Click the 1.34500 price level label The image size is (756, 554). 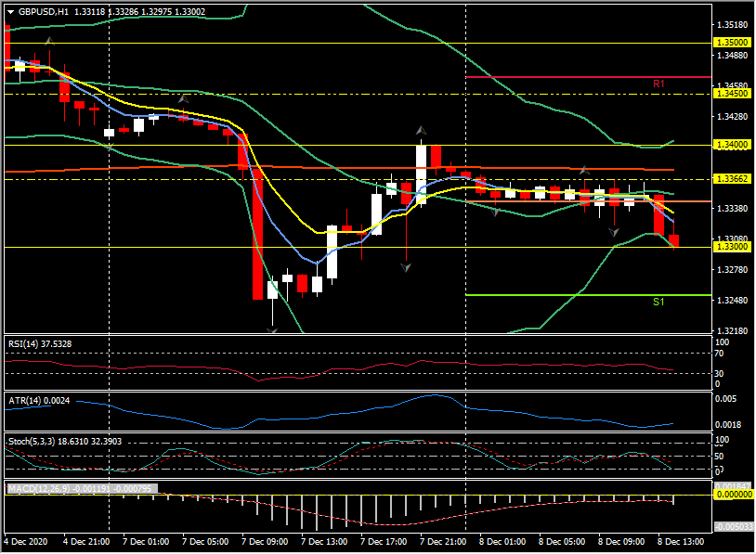731,94
